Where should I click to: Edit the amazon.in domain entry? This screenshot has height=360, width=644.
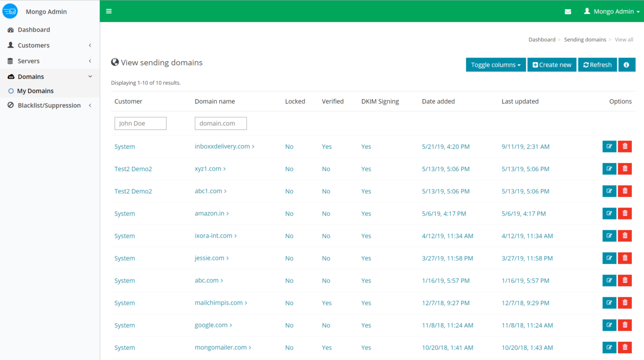click(x=609, y=213)
